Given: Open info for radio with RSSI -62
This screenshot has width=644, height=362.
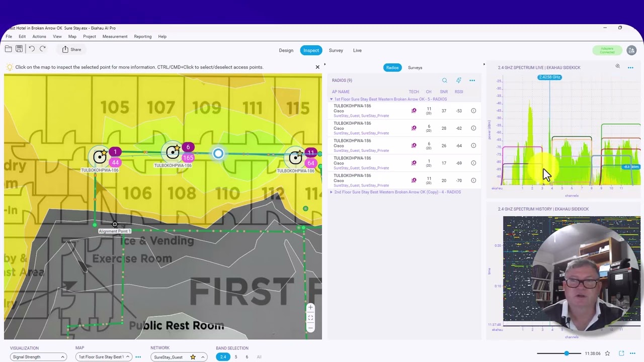Looking at the screenshot, I should [x=473, y=128].
